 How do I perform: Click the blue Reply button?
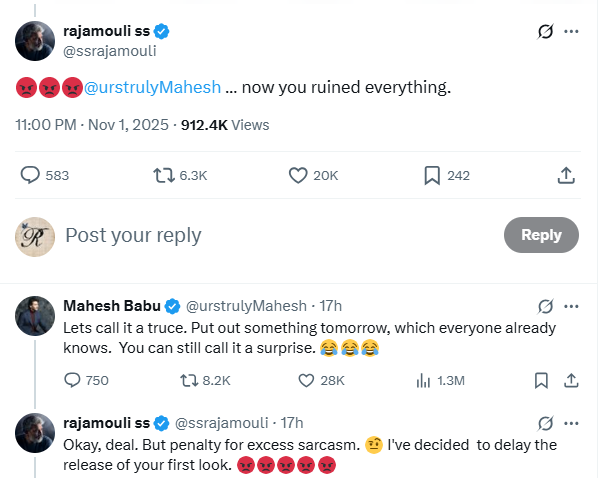[x=541, y=235]
